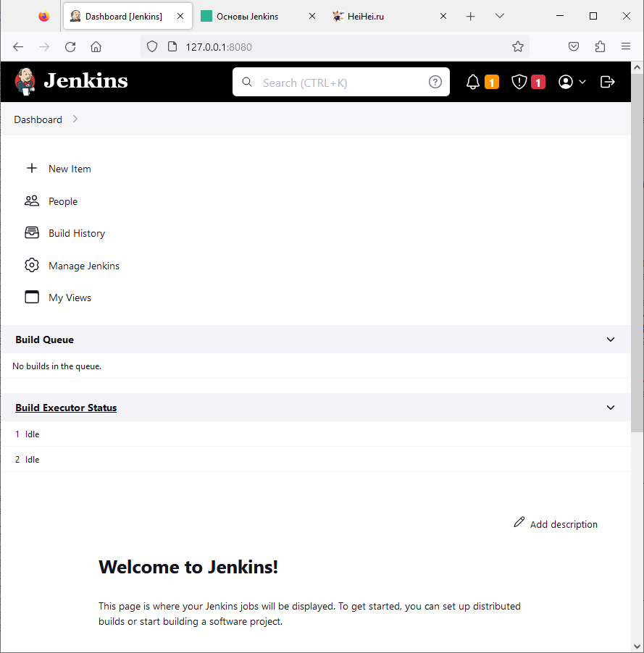The width and height of the screenshot is (644, 653).
Task: Click the My Views window icon
Action: [32, 297]
